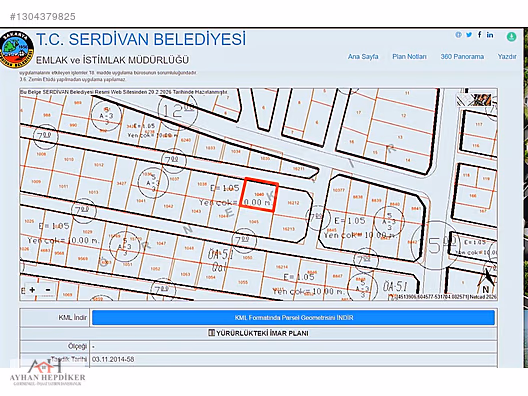The height and width of the screenshot is (396, 528).
Task: Open the LinkedIn share icon
Action: (490, 35)
